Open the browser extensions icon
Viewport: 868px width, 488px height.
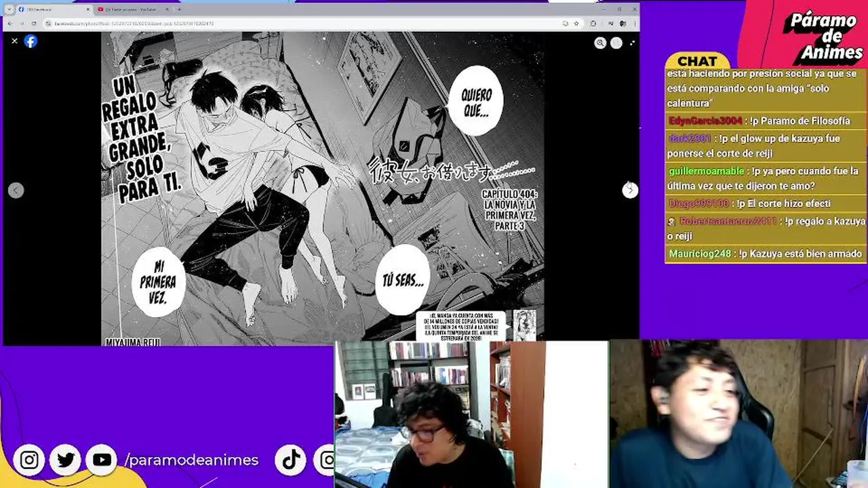(593, 23)
